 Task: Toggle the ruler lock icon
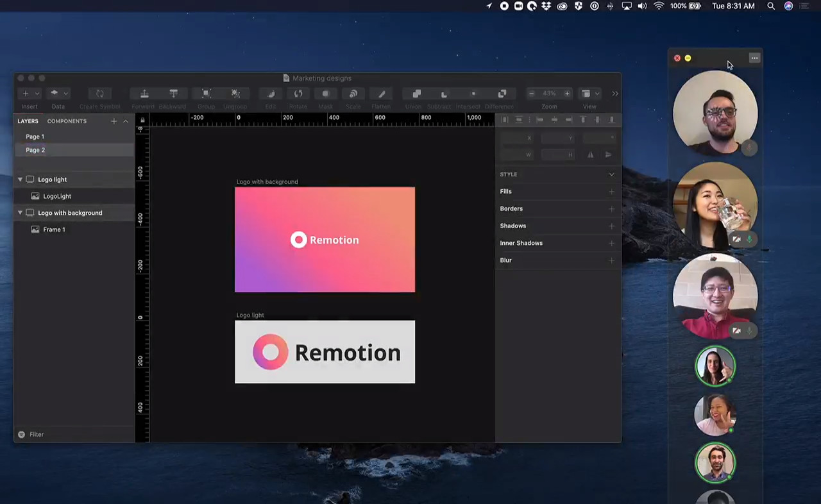[142, 120]
